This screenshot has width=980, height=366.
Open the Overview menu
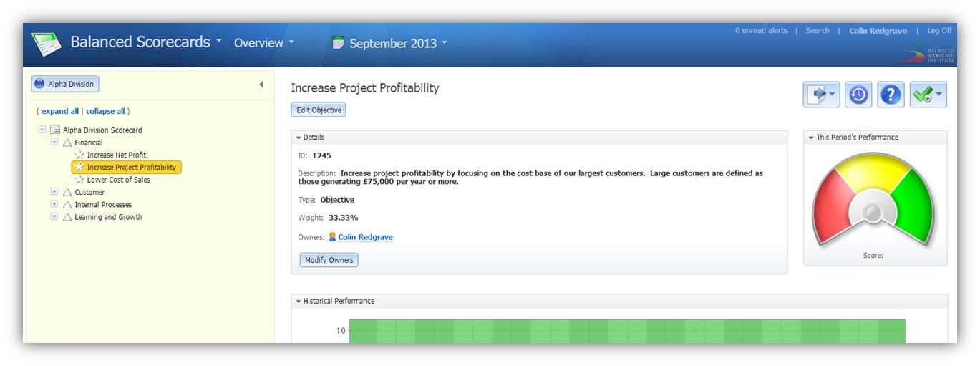pos(263,43)
